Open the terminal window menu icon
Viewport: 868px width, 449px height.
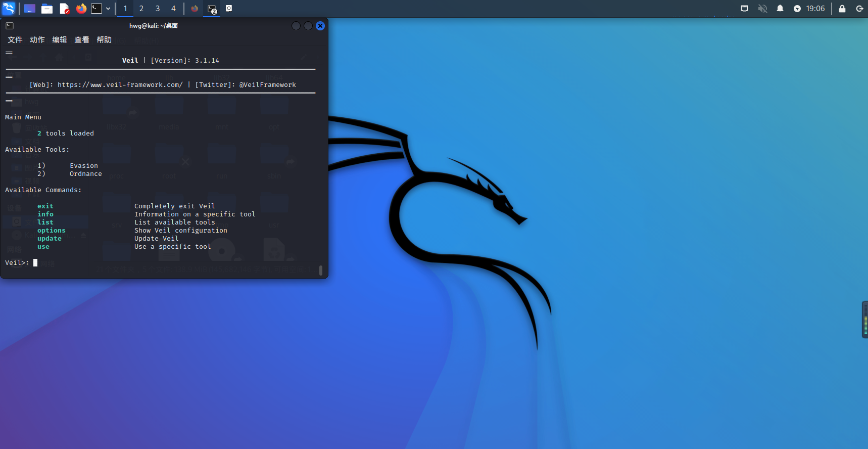click(10, 26)
